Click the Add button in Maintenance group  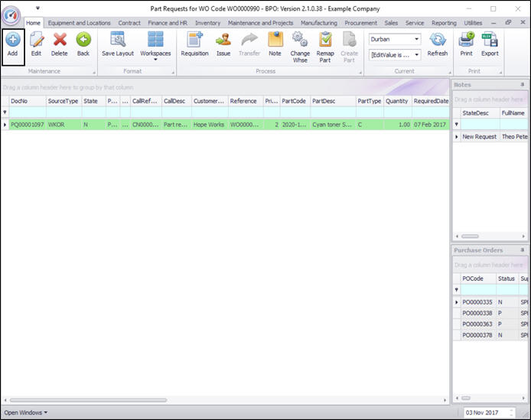[x=13, y=47]
